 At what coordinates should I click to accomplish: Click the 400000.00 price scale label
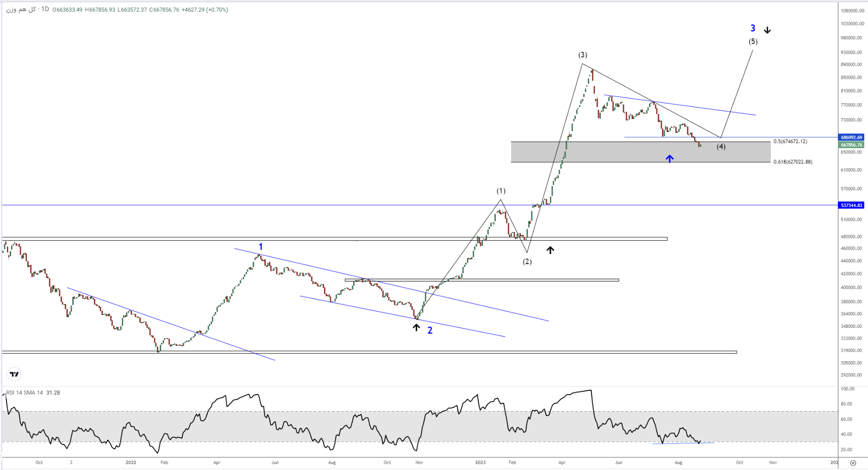point(851,288)
